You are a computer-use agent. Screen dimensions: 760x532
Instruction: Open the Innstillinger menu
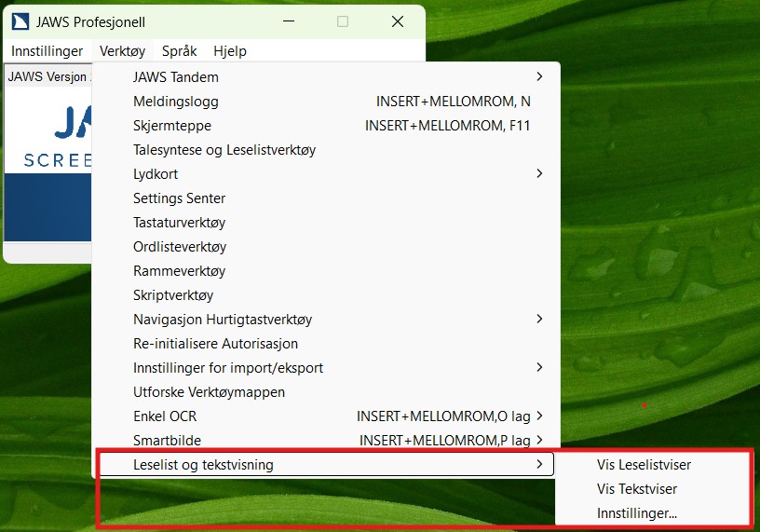click(47, 51)
